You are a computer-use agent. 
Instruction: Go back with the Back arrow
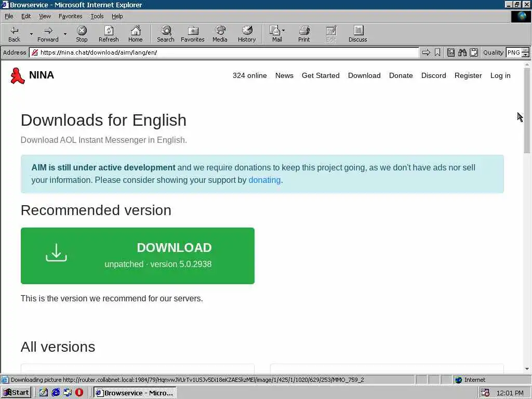tap(14, 34)
